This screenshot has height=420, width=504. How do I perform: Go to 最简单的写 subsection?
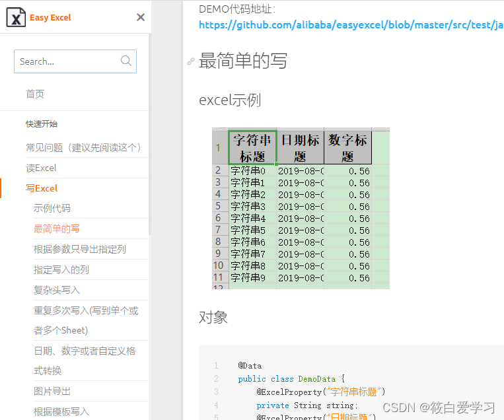point(57,228)
